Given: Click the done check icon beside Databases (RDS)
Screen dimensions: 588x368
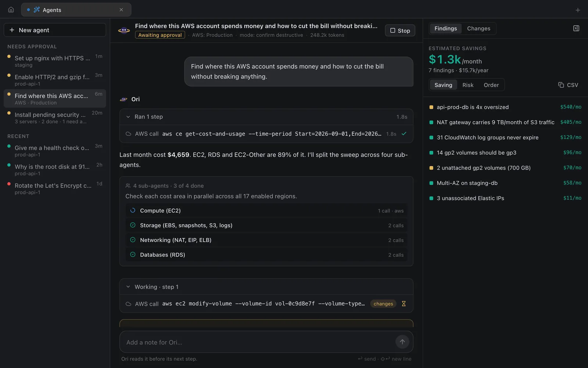Looking at the screenshot, I should click(x=133, y=255).
